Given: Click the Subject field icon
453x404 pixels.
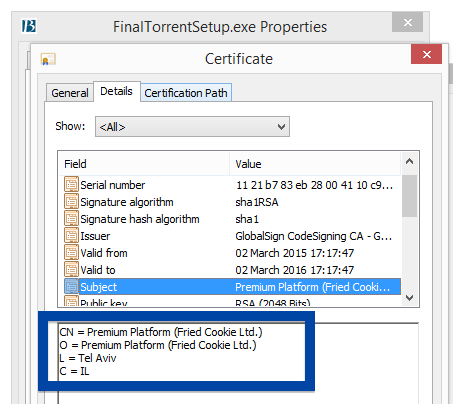Looking at the screenshot, I should [71, 287].
